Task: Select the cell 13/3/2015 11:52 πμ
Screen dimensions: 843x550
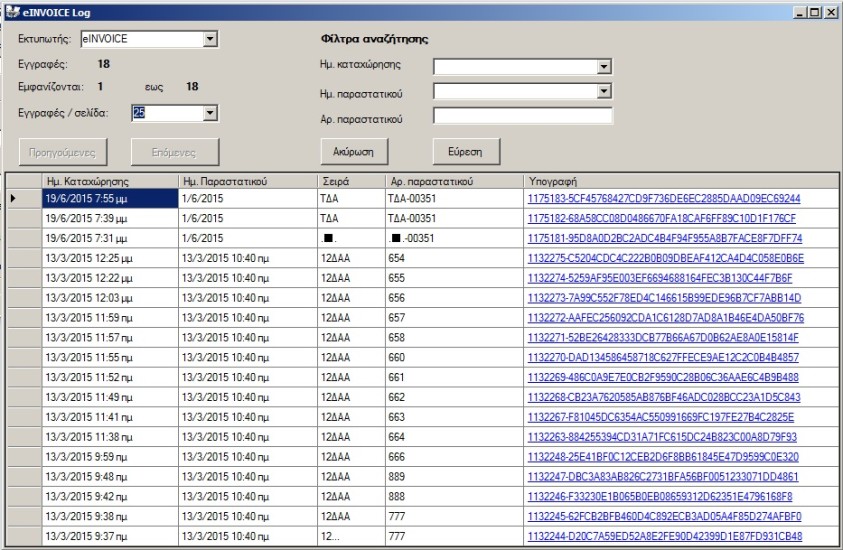Action: (x=110, y=377)
